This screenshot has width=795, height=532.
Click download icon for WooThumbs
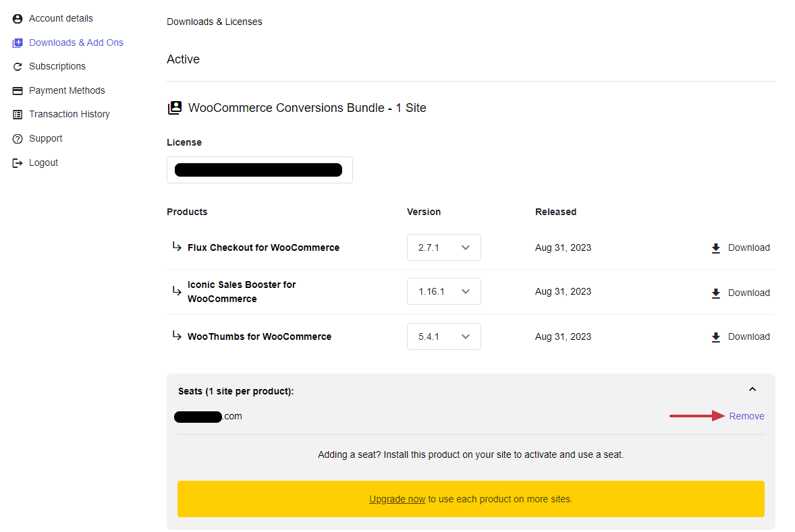coord(716,337)
